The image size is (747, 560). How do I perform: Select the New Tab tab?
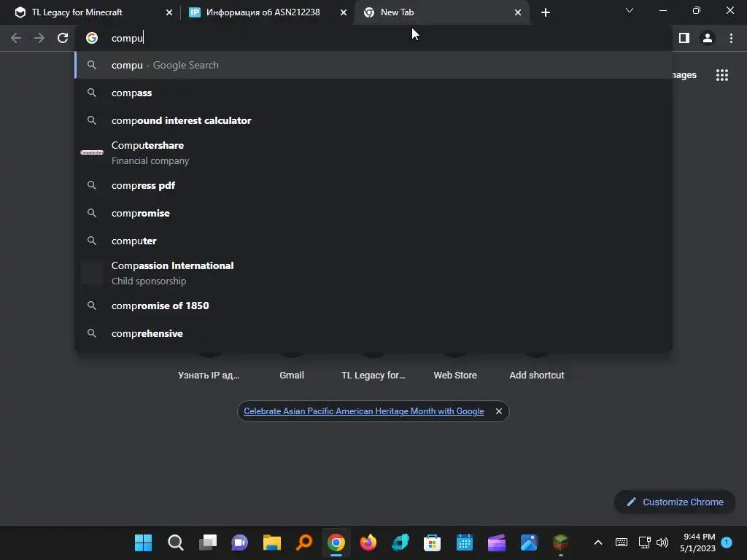click(x=441, y=12)
